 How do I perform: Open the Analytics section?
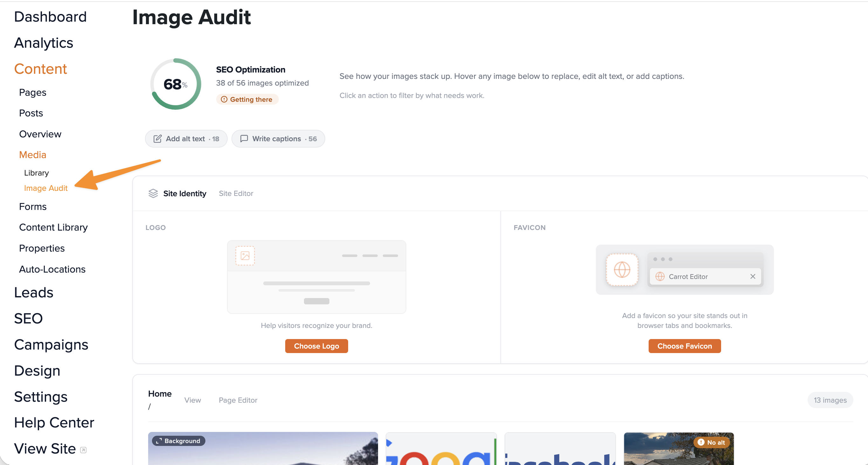point(44,43)
